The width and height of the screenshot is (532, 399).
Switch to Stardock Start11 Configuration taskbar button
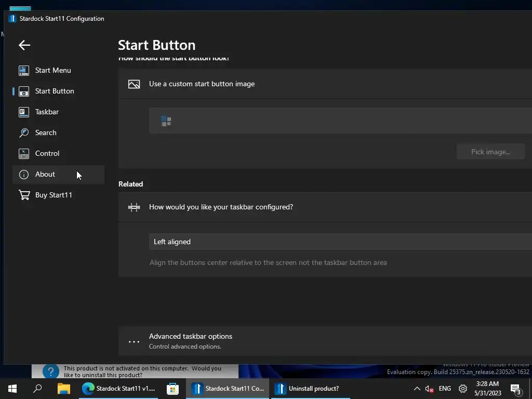tap(228, 389)
